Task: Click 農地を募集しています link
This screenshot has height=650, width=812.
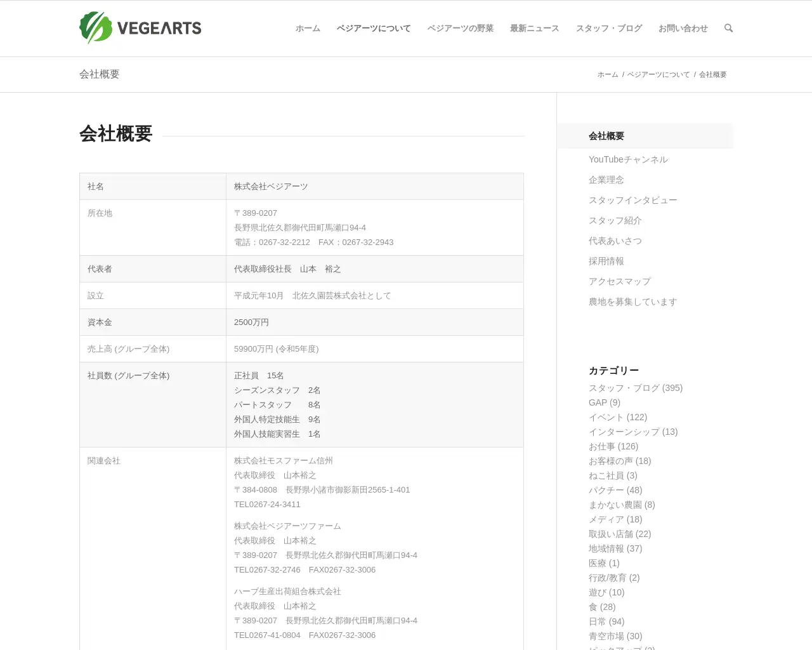Action: 632,302
